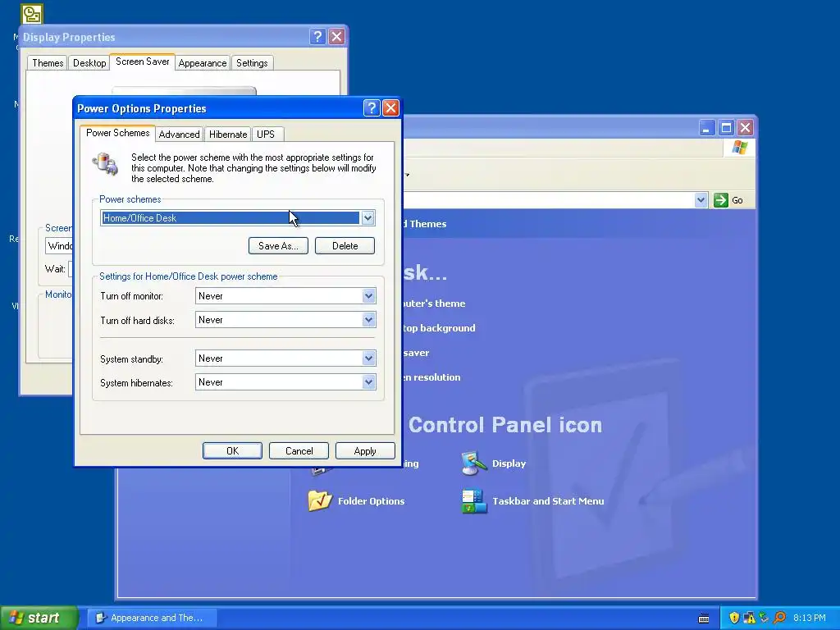Click the network warning tray icon
Viewport: 840px width, 630px height.
click(x=749, y=618)
